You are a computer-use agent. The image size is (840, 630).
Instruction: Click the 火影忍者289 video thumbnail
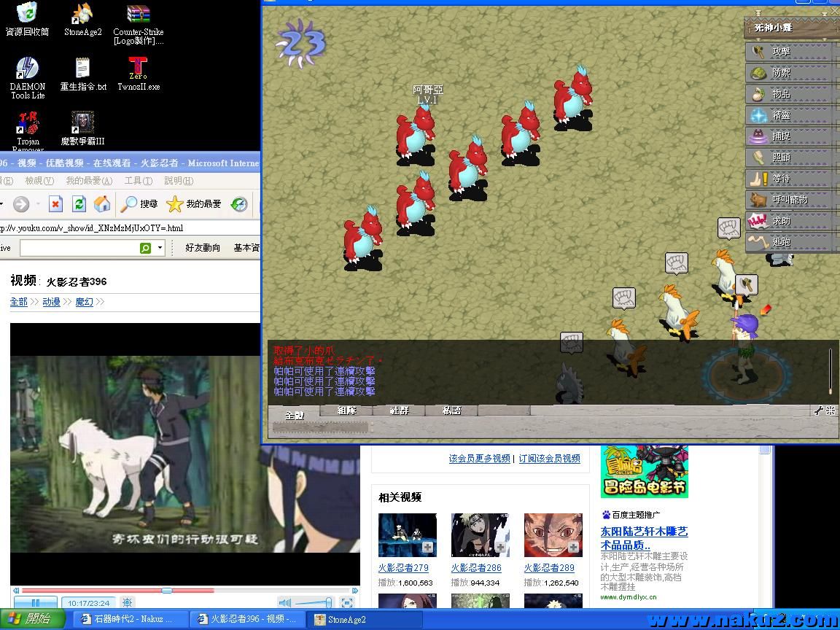click(x=553, y=535)
